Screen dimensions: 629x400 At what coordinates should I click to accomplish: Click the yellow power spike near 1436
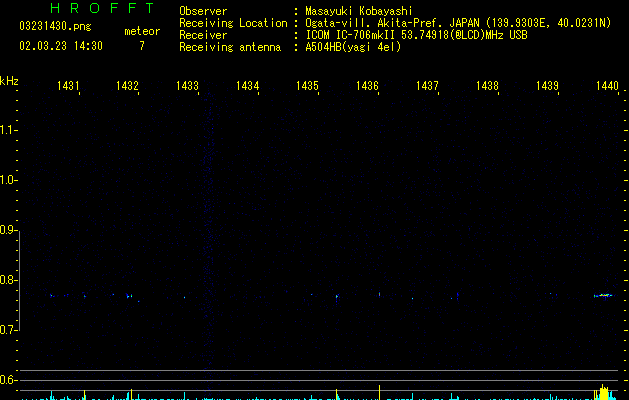pos(379,392)
